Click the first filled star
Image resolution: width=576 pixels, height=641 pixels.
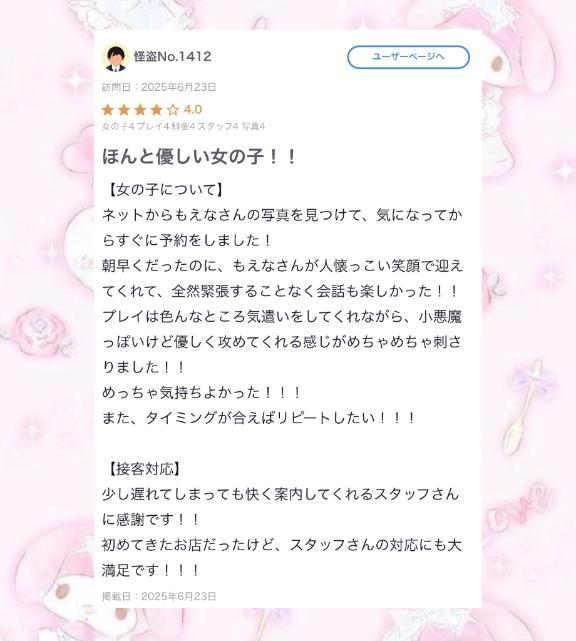pyautogui.click(x=108, y=110)
